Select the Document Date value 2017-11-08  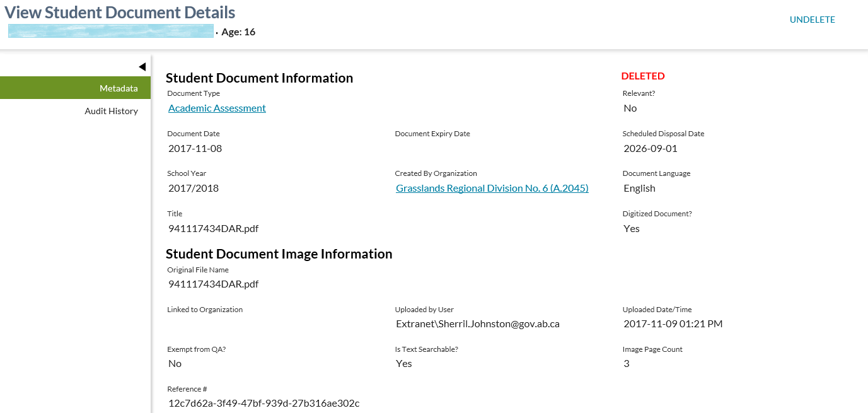(x=195, y=149)
